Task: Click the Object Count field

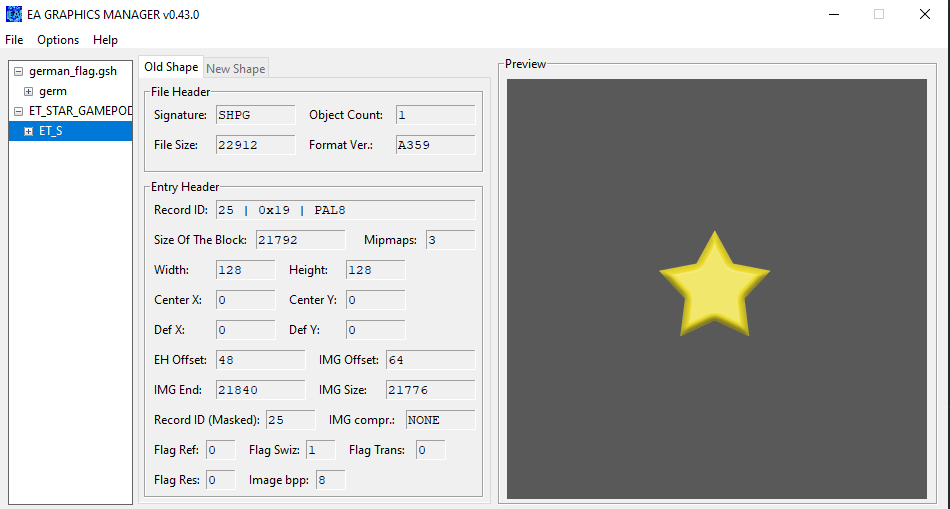Action: (436, 115)
